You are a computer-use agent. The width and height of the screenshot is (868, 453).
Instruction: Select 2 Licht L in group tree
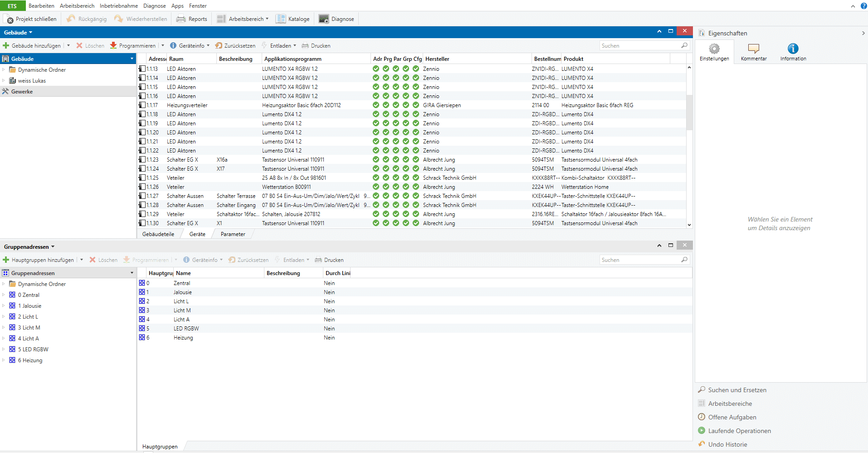[28, 317]
